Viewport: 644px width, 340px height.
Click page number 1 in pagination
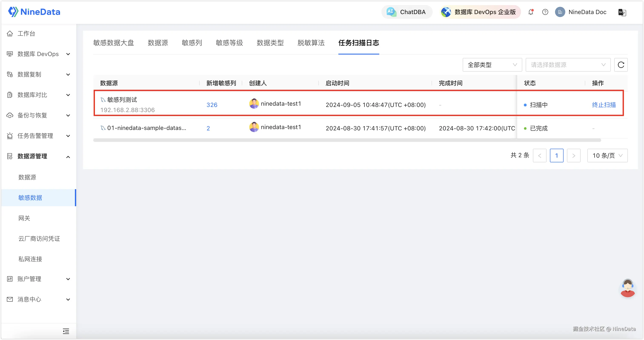[556, 156]
